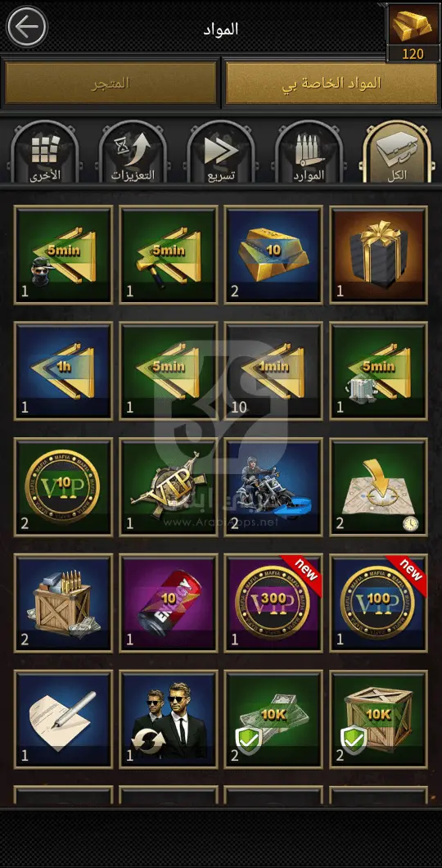Screen dimensions: 442x868
Task: Select the الأخرى other items category
Action: 45,153
